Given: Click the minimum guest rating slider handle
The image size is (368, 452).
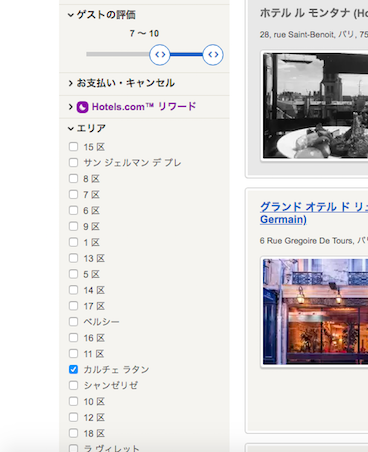Looking at the screenshot, I should tap(160, 55).
